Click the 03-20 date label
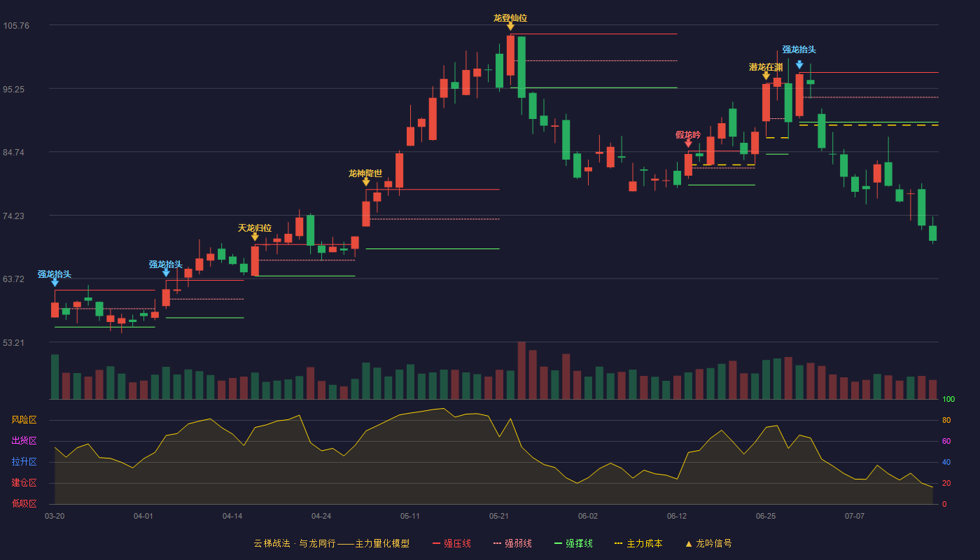This screenshot has height=560, width=980. (x=55, y=516)
